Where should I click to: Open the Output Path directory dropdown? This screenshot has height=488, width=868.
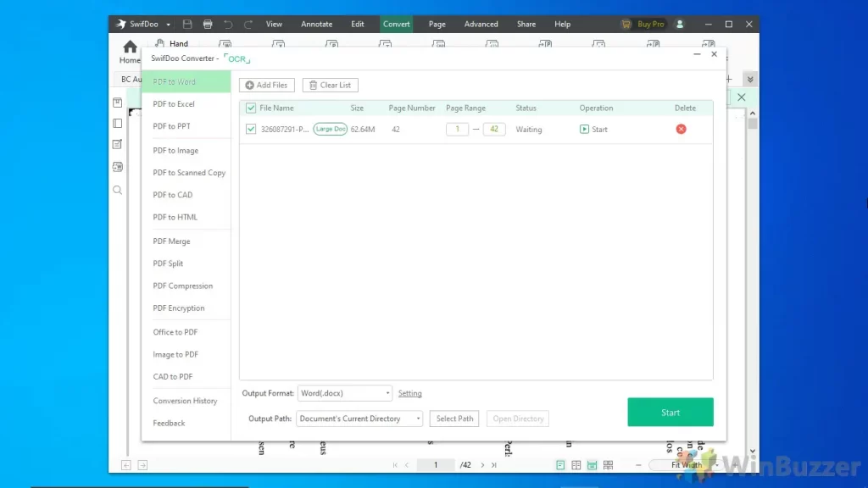pos(359,418)
